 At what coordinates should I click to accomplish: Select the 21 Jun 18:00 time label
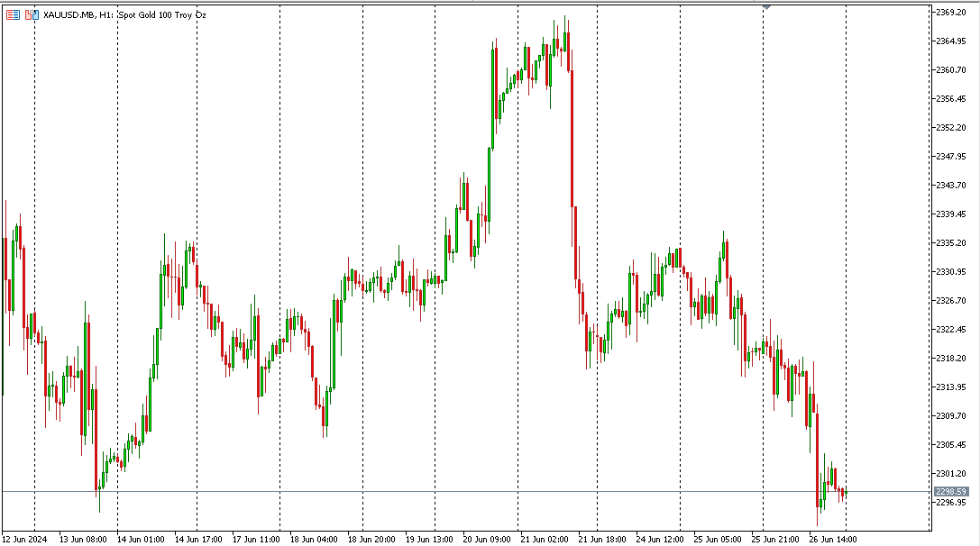point(602,539)
